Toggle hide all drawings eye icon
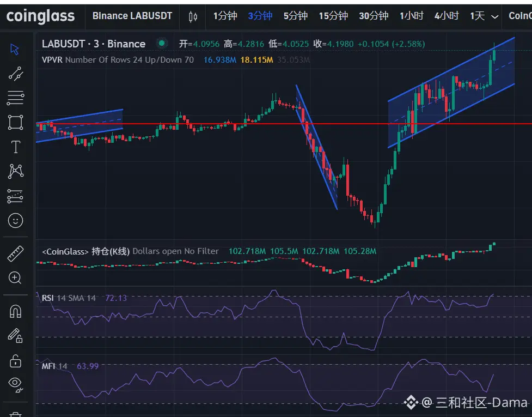 tap(15, 385)
